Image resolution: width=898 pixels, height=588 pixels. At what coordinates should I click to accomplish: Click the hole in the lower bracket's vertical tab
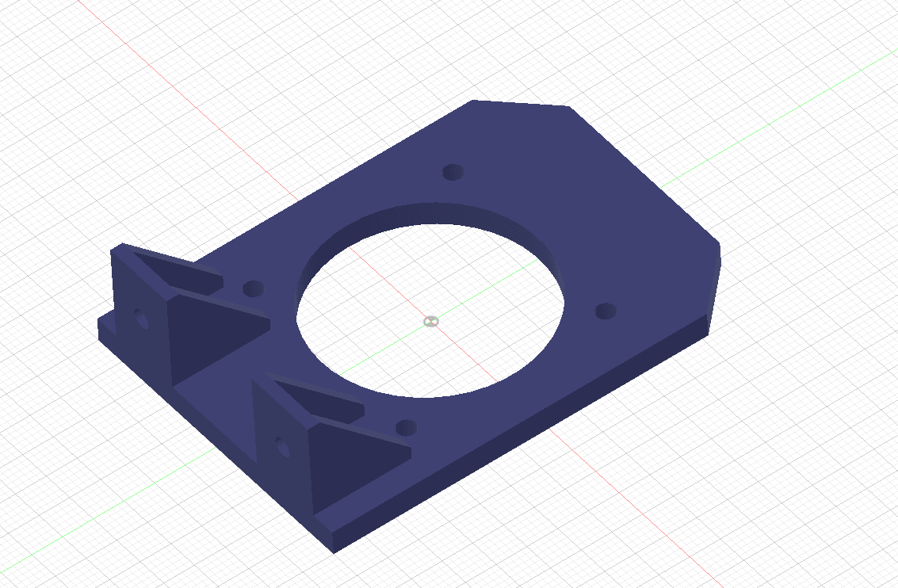282,447
